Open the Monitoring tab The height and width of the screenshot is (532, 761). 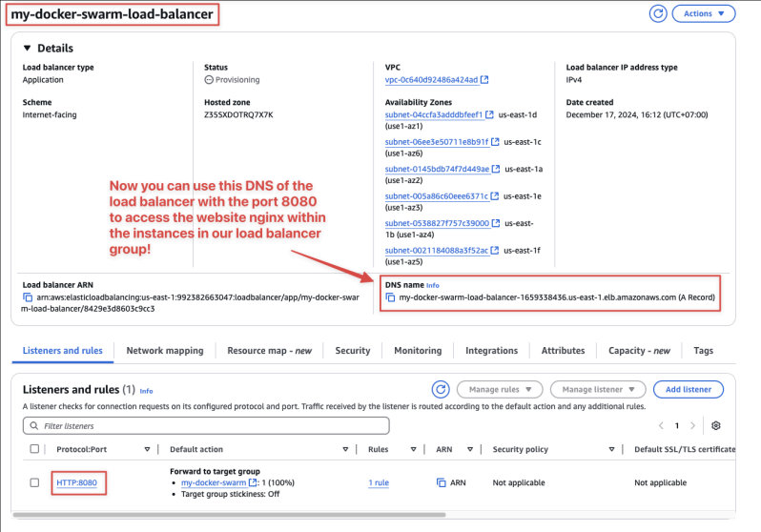click(418, 351)
